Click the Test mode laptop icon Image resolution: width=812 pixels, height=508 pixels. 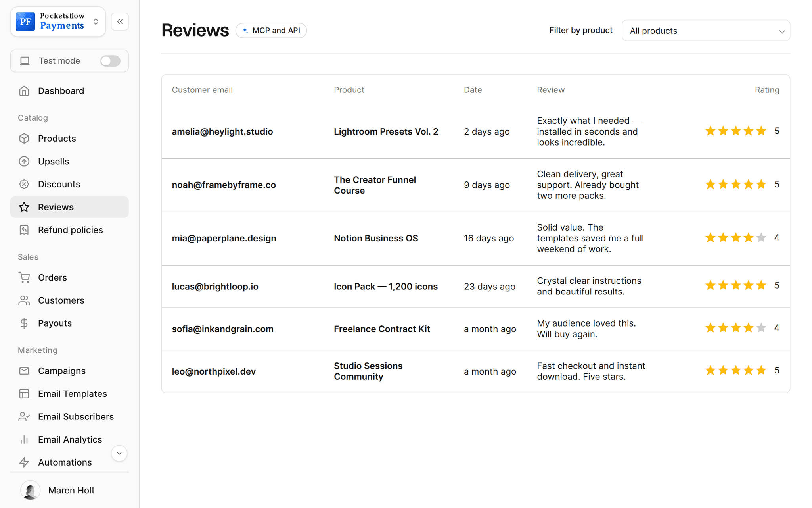coord(25,61)
